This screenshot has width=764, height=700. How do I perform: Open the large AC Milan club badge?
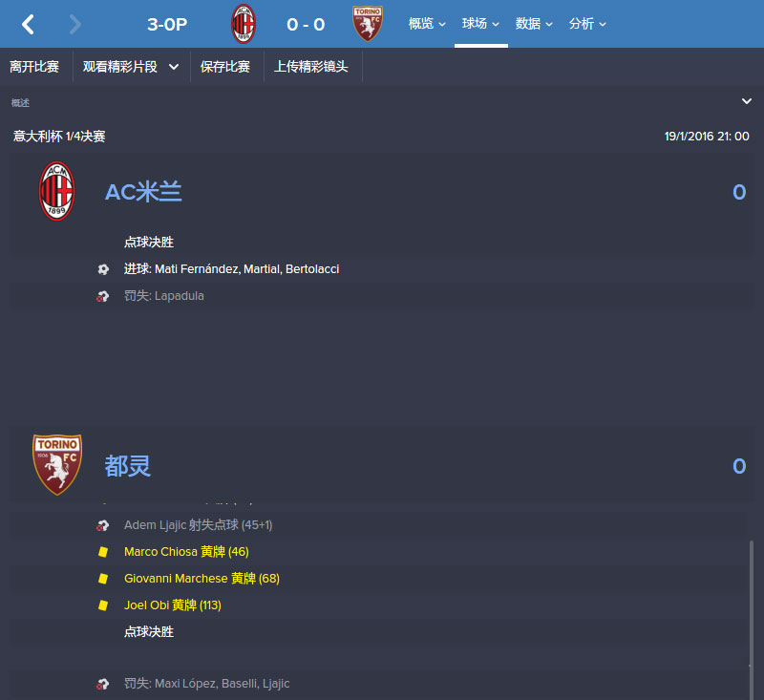pyautogui.click(x=56, y=191)
